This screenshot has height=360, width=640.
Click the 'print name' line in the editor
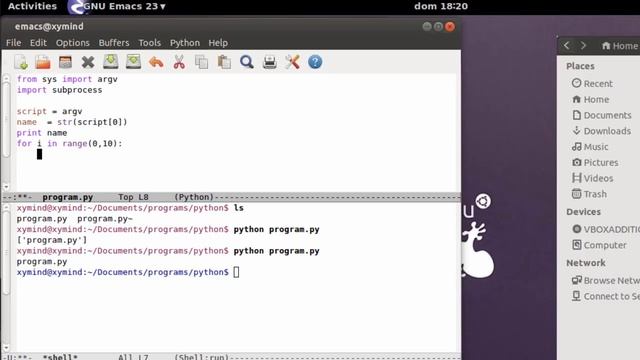[42, 133]
